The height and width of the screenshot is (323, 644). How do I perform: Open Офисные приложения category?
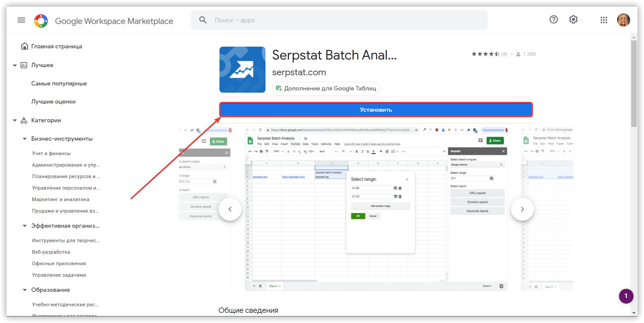tap(59, 264)
